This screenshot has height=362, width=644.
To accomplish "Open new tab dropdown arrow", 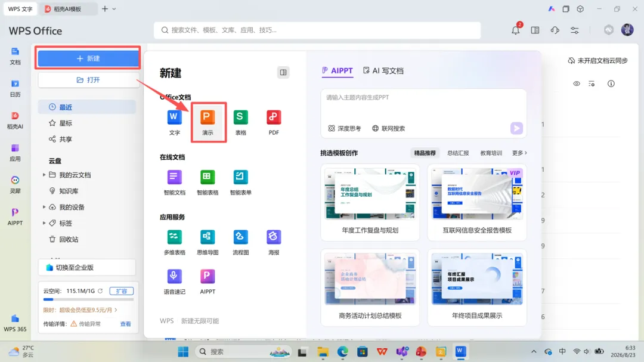I will 114,8.
